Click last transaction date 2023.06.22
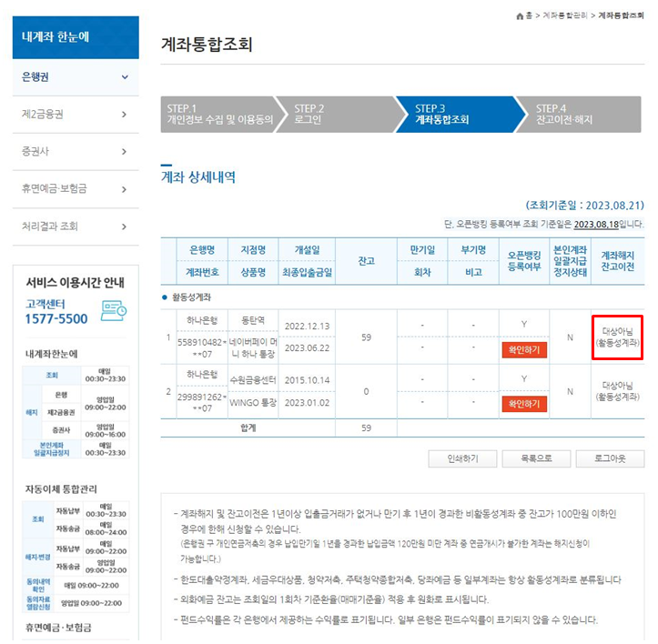Viewport: 658px width, 644px height. tap(307, 348)
